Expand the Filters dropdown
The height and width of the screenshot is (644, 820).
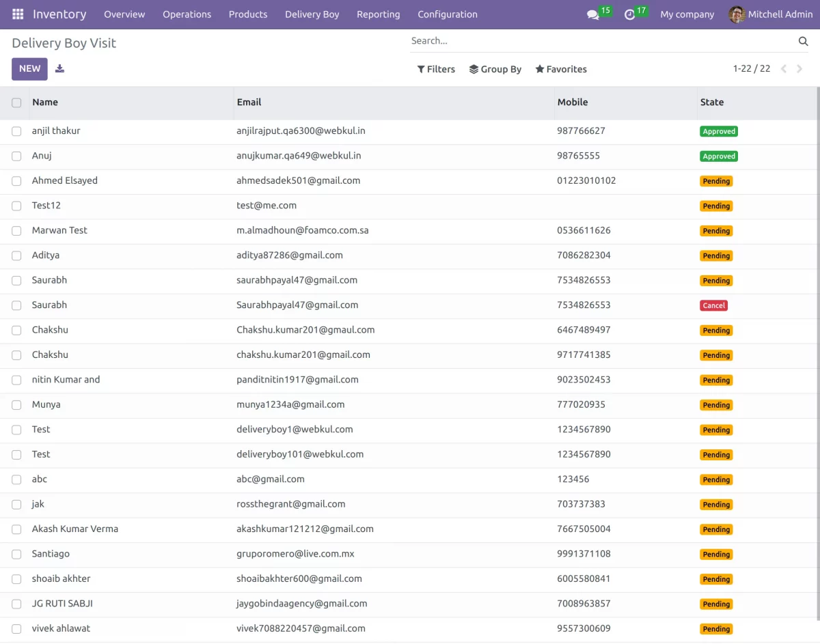[x=436, y=69]
